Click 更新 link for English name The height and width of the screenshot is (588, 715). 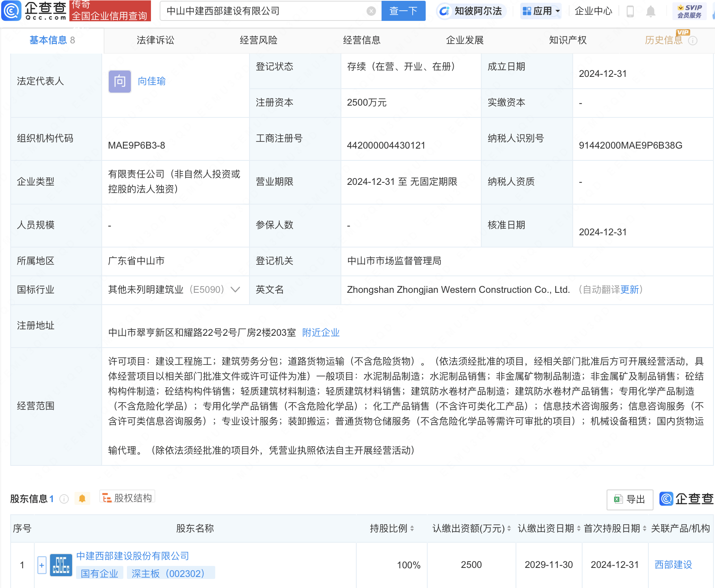pyautogui.click(x=629, y=290)
